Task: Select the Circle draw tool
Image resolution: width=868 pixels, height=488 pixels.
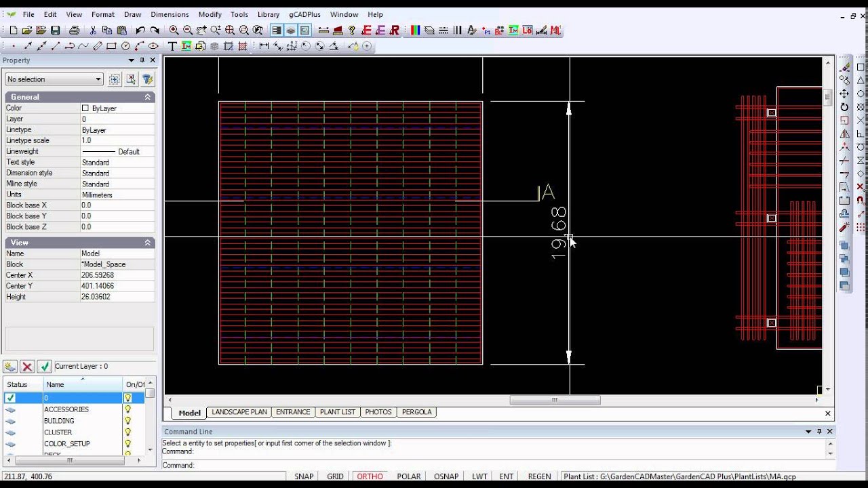Action: pyautogui.click(x=125, y=46)
